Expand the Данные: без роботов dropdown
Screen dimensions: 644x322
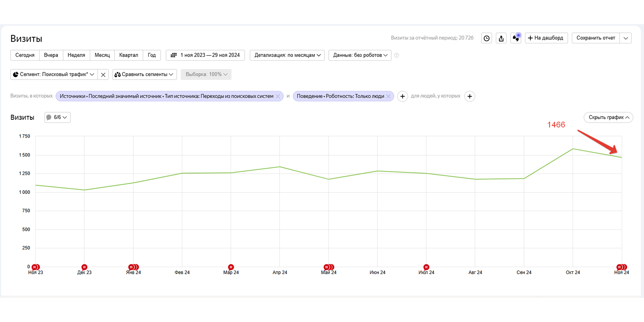click(359, 55)
